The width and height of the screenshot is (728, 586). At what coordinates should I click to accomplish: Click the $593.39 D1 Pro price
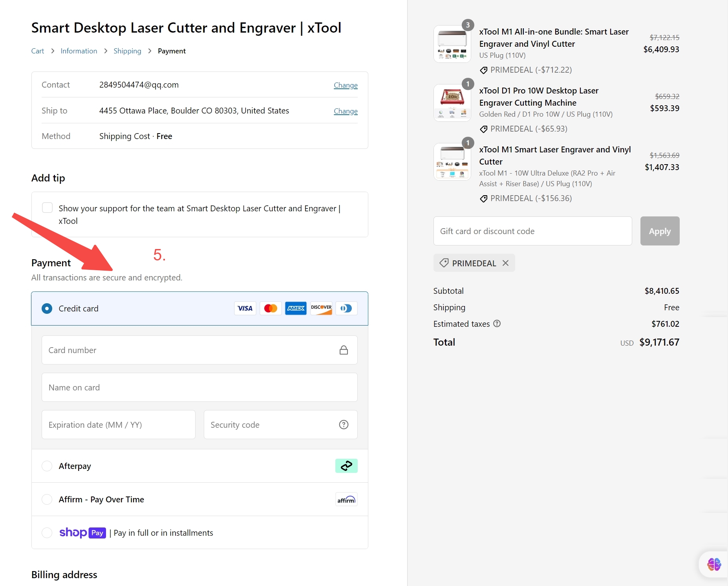click(664, 108)
